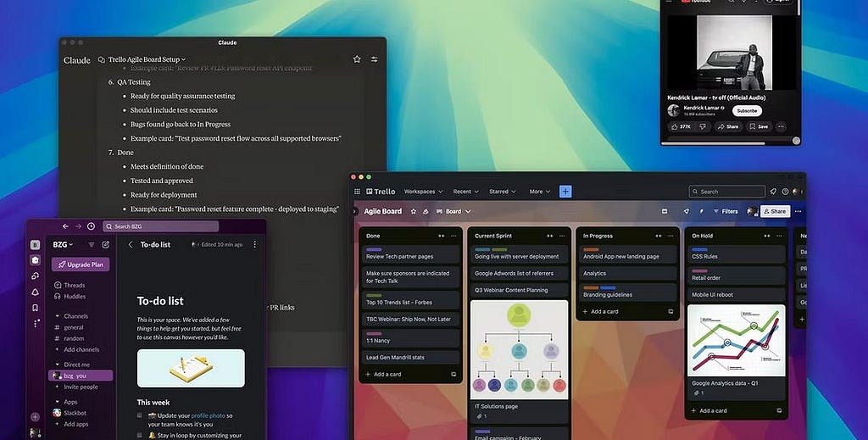Open Trello automation lightning icon

[701, 211]
